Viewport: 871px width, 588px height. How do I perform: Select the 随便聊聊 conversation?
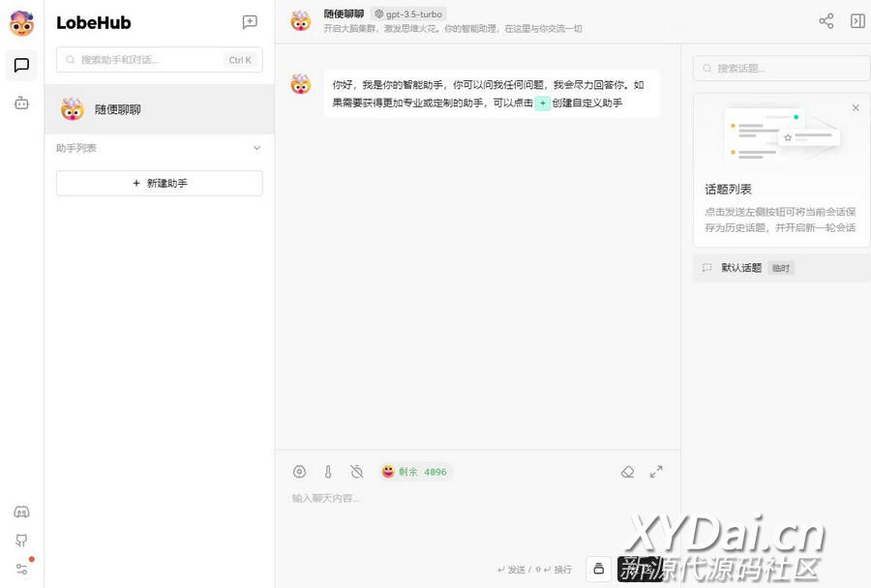[159, 109]
